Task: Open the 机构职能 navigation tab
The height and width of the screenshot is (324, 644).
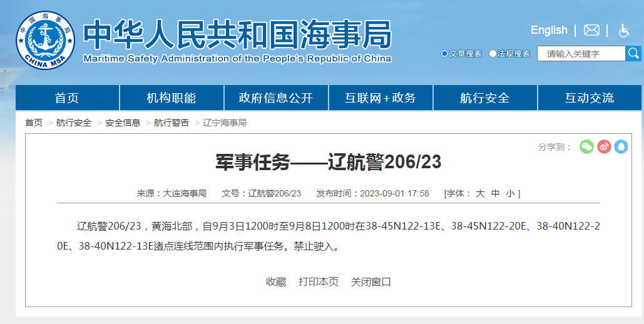Action: 171,98
